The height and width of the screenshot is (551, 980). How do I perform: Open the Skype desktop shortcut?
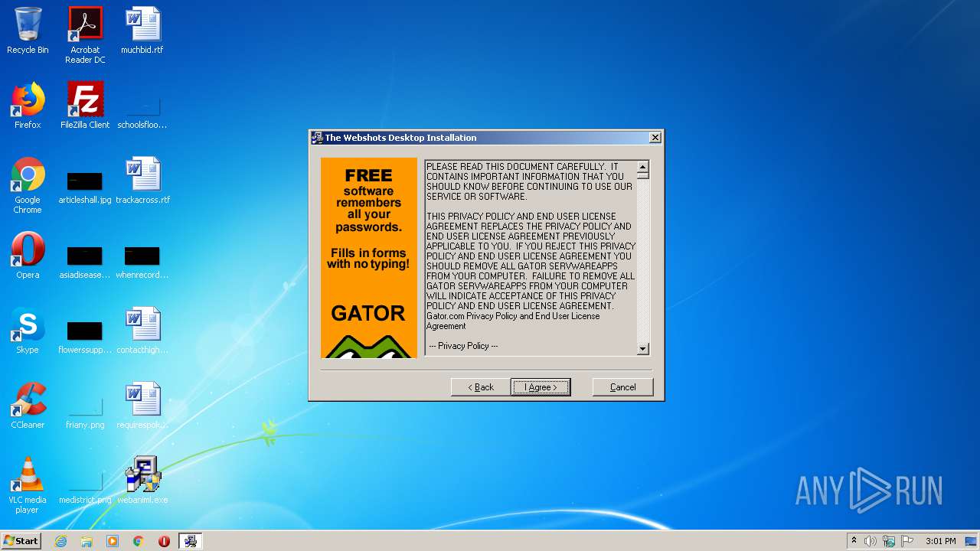28,331
